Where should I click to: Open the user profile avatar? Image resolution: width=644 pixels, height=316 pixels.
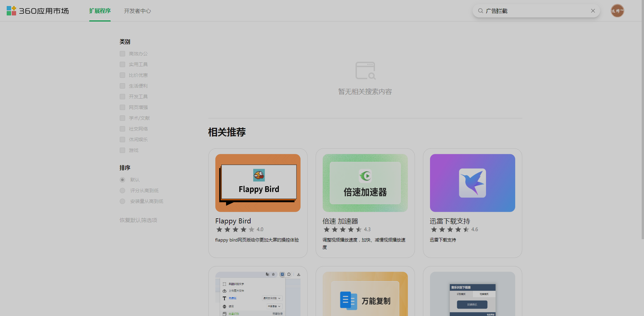(x=617, y=11)
